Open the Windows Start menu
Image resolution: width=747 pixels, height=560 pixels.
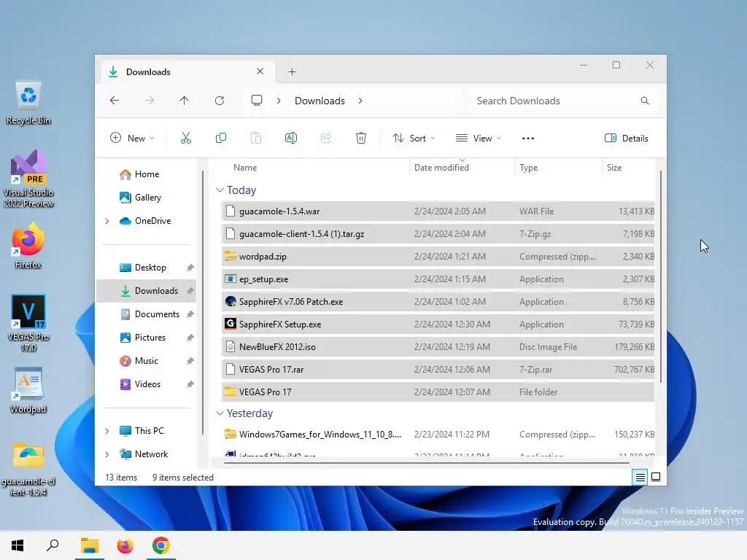[18, 545]
